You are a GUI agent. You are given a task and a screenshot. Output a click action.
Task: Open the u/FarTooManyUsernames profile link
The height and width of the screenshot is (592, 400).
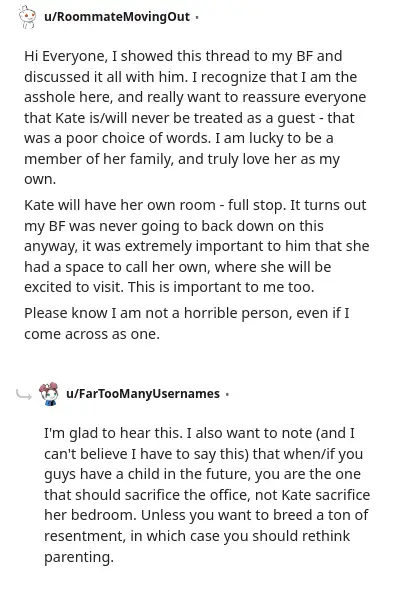(x=143, y=393)
